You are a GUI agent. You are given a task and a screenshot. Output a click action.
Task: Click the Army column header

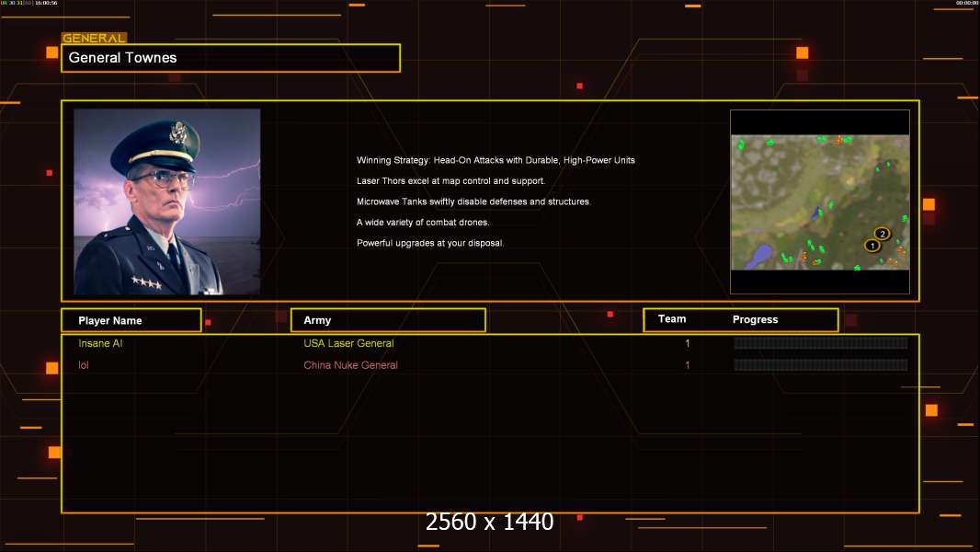(x=388, y=320)
